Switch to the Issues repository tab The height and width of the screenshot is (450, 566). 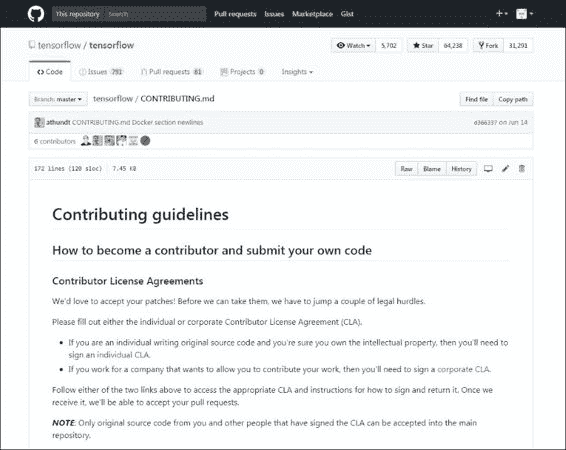(x=101, y=72)
